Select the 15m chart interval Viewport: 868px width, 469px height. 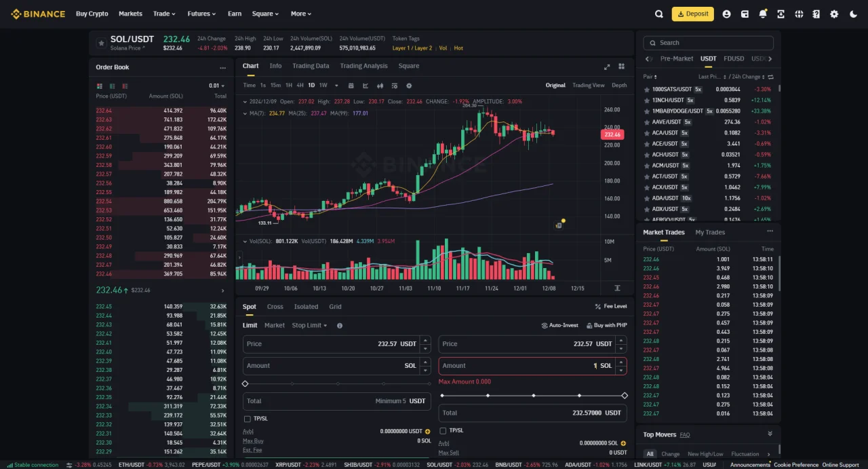[275, 86]
